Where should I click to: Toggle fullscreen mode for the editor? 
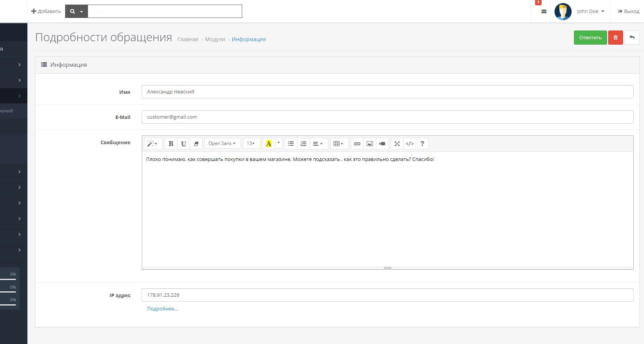(x=397, y=144)
